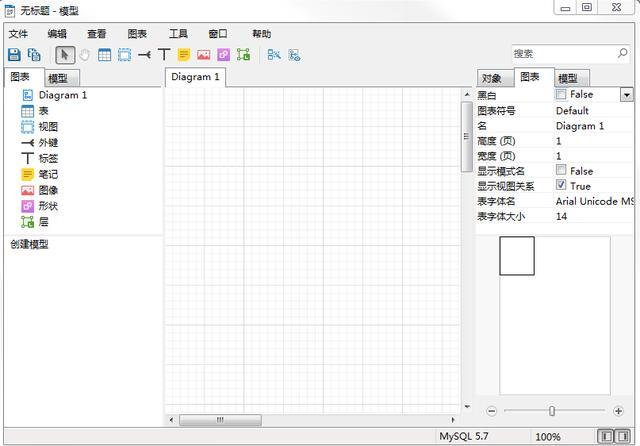Screen dimensions: 640x446
Task: Toggle left panel visibility in status bar
Action: click(x=606, y=436)
